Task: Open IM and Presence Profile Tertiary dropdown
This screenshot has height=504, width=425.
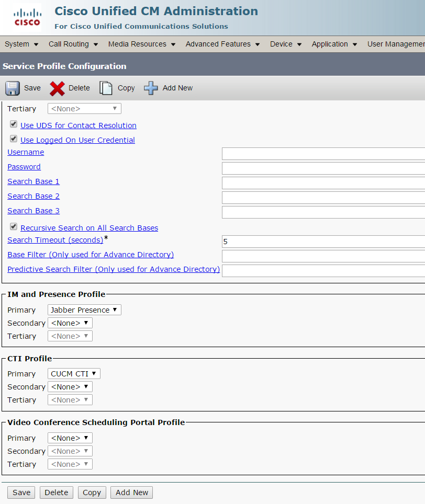Action: [70, 336]
